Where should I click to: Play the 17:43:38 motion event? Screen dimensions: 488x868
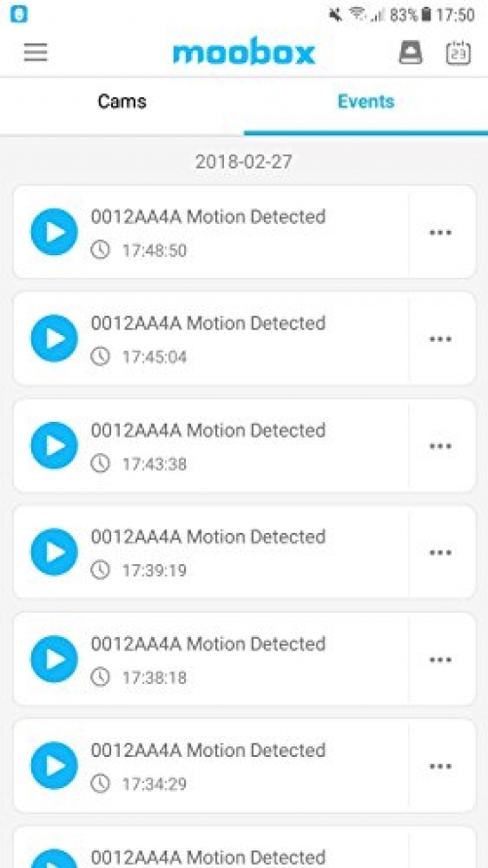pos(55,445)
